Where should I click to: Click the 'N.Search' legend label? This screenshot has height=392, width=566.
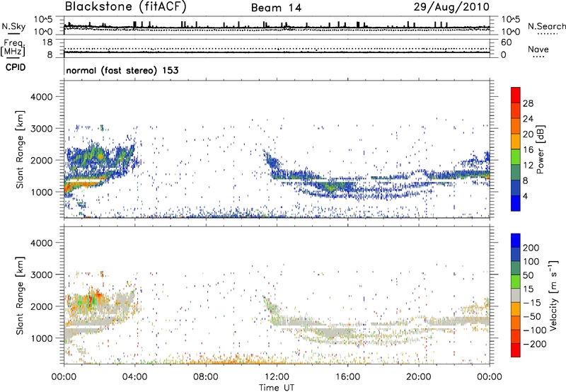tap(547, 26)
